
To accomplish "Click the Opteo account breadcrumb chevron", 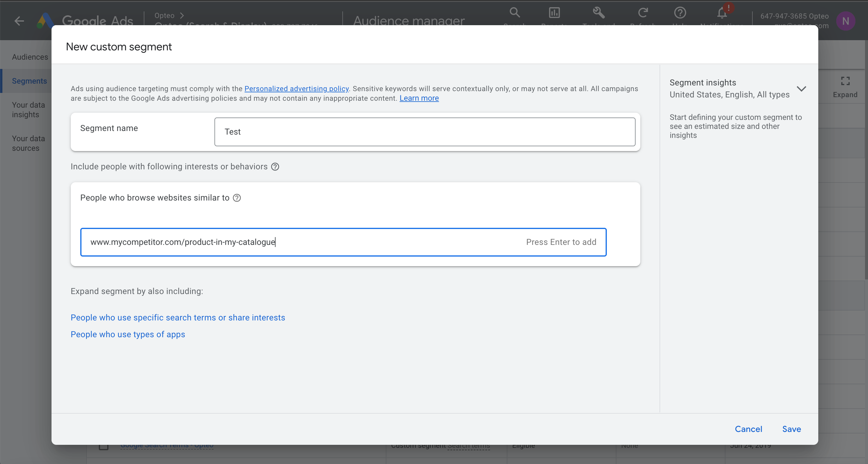I will point(182,16).
